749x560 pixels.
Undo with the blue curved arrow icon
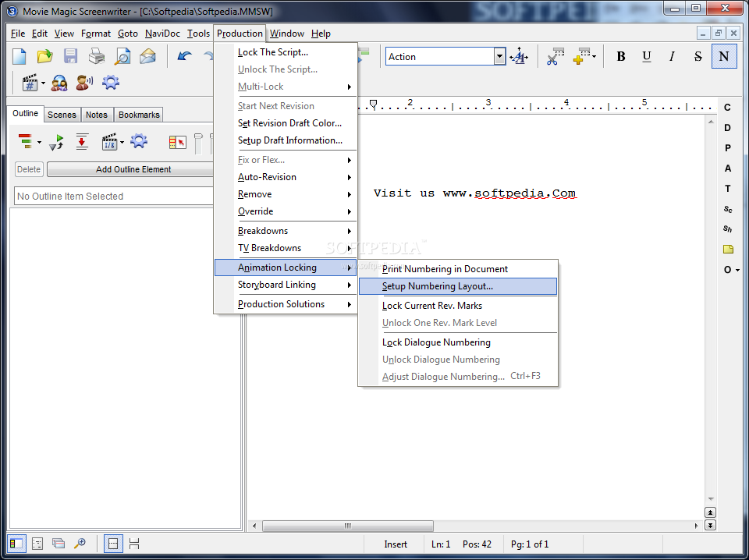[x=184, y=56]
